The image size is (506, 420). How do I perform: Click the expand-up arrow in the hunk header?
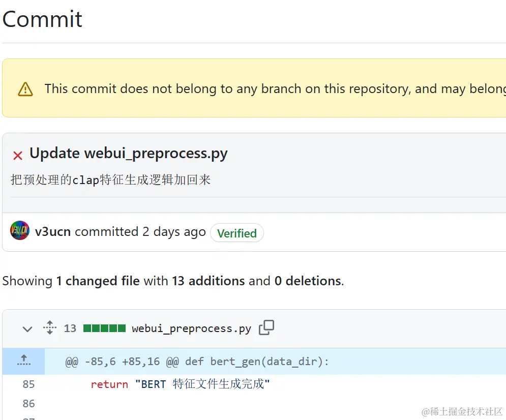pyautogui.click(x=23, y=361)
